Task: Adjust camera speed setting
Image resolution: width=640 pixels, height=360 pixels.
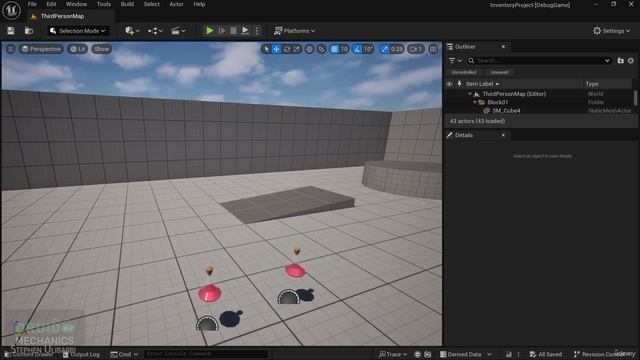Action: coord(416,49)
